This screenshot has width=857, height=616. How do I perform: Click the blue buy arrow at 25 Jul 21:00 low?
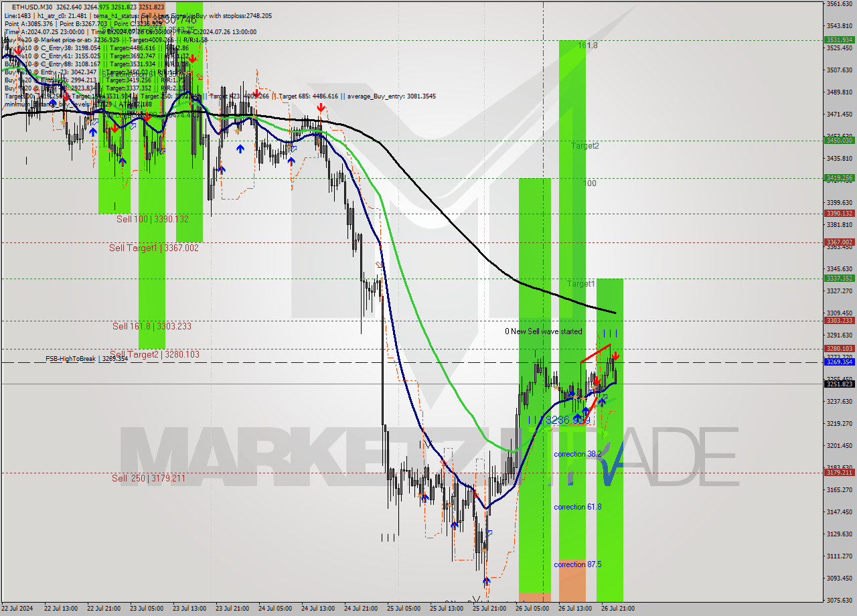coord(486,582)
